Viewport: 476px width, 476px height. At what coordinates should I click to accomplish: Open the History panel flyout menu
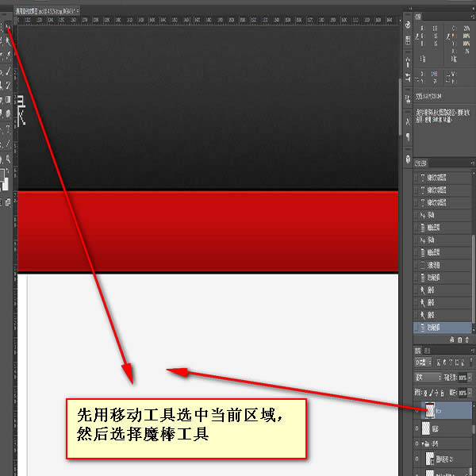click(x=472, y=163)
